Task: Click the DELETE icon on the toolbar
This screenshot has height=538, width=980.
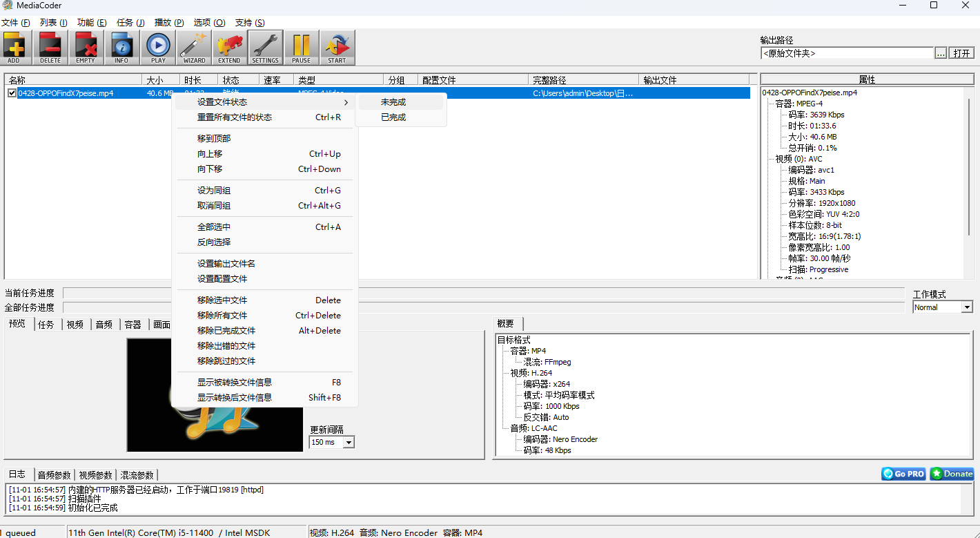Action: pyautogui.click(x=50, y=47)
